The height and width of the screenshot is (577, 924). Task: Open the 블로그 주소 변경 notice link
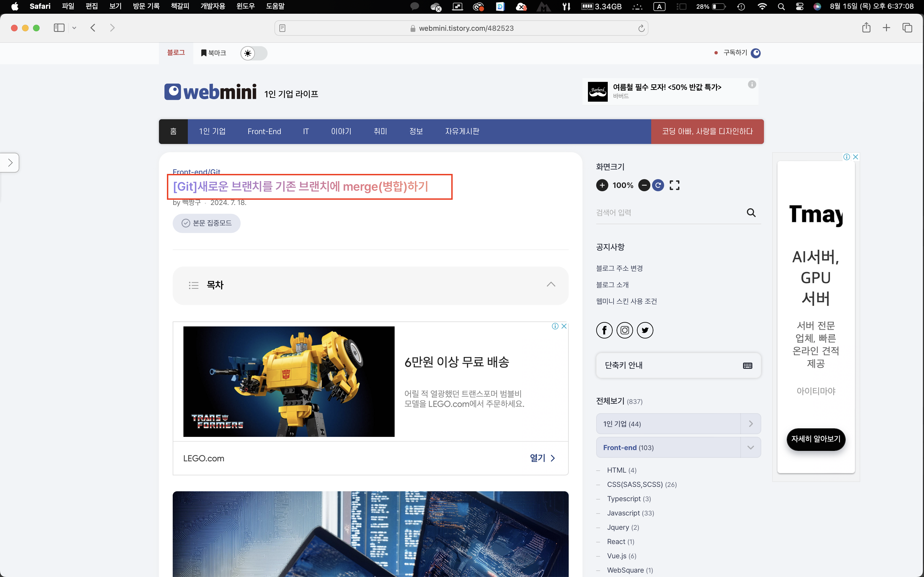(619, 268)
